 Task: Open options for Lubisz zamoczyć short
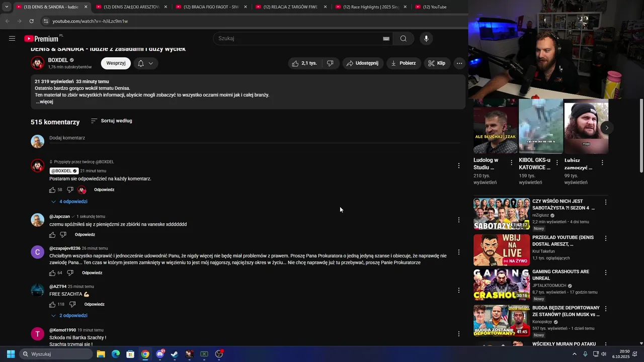[602, 163]
